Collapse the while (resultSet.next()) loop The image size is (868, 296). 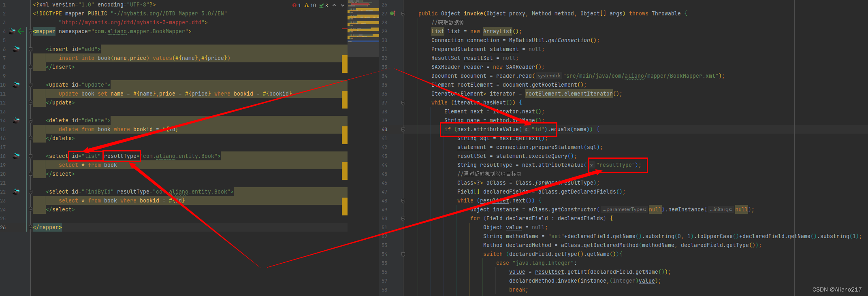coord(403,200)
